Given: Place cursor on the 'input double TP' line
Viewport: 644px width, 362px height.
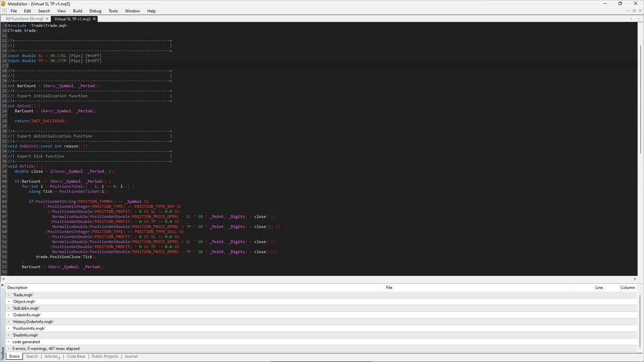Looking at the screenshot, I should coord(54,61).
